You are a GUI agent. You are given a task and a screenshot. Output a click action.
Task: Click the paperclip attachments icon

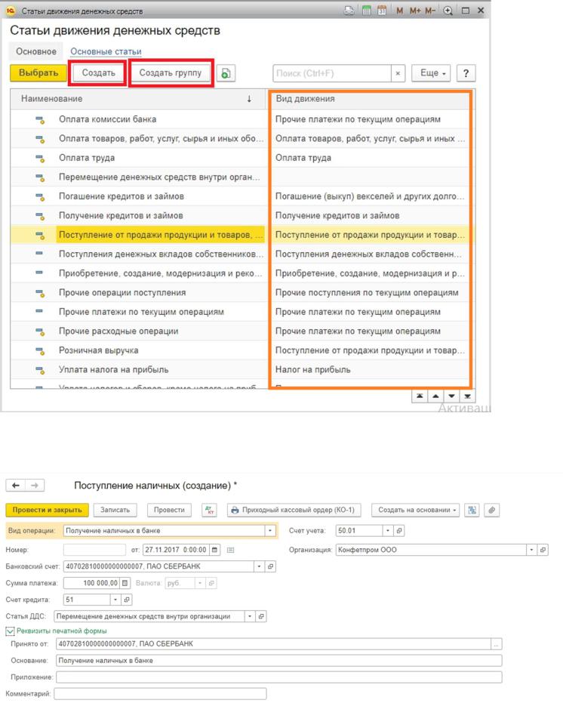click(491, 510)
